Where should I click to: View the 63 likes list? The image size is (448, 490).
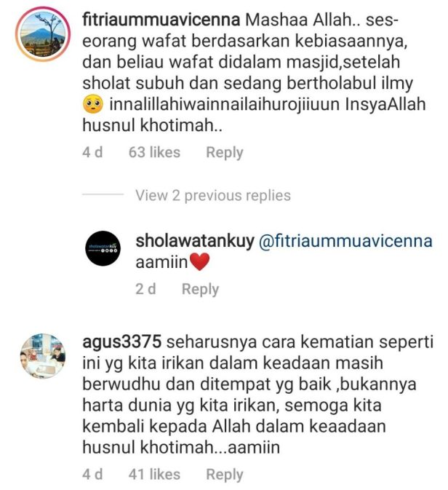(x=154, y=152)
